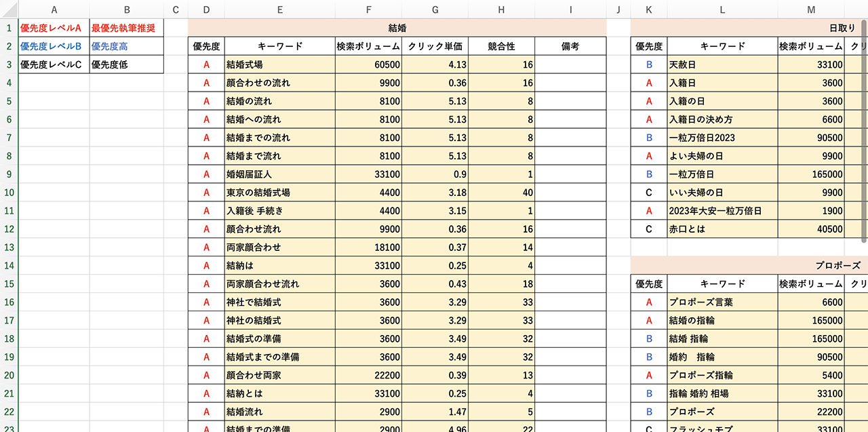Image resolution: width=868 pixels, height=432 pixels.
Task: Click keyword cell 入籍日の決め方
Action: pos(722,119)
